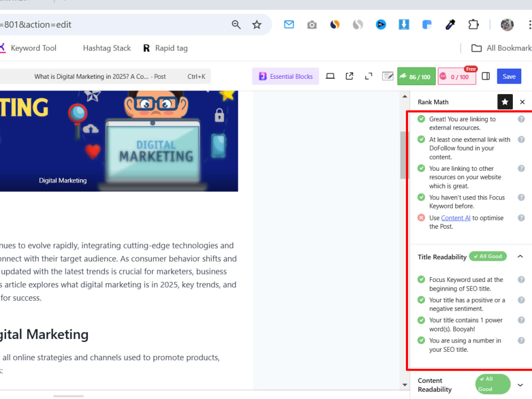Expand the Content Readability section

point(520,385)
